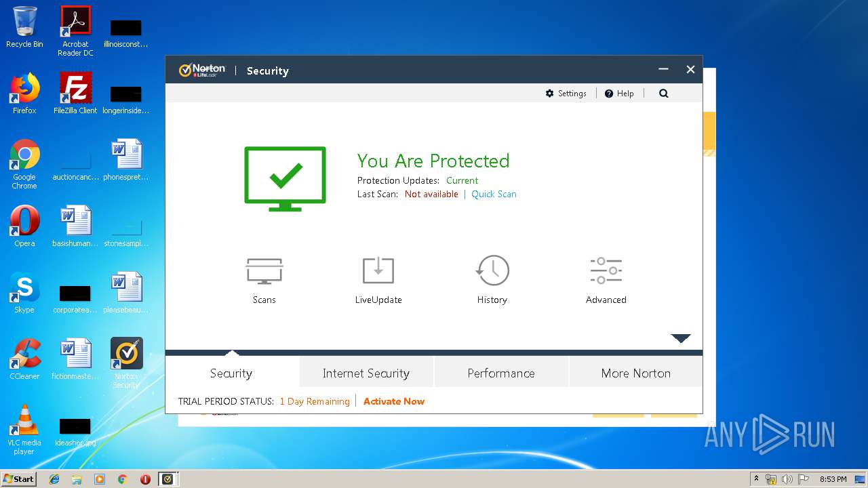Select the longerinside desktop file
Viewport: 868px width, 488px height.
(x=126, y=99)
